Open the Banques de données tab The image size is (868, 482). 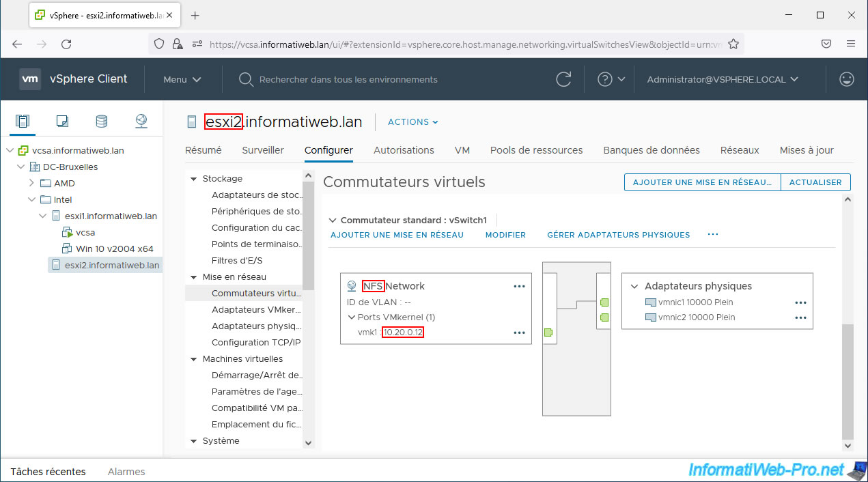[651, 150]
